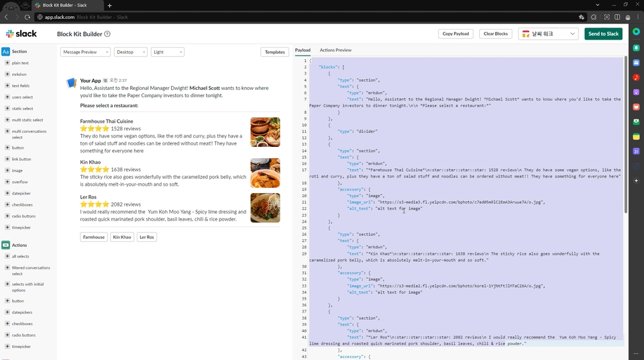Click the "blocks" key in payload
Image resolution: width=644 pixels, height=360 pixels.
(329, 67)
